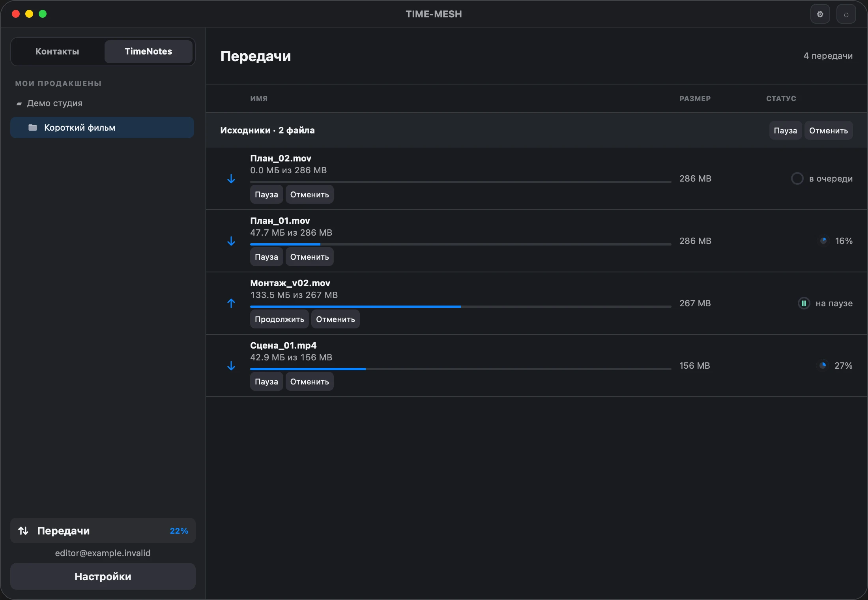Click the Сцена_01.mp4 progress bar

[461, 369]
